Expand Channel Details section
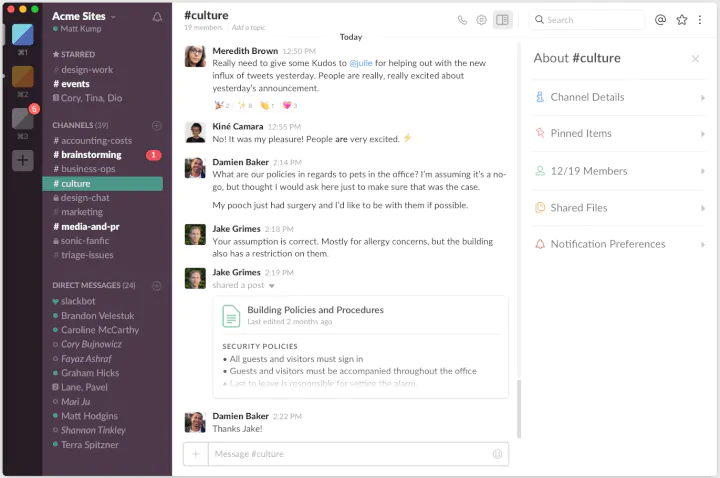 [619, 97]
